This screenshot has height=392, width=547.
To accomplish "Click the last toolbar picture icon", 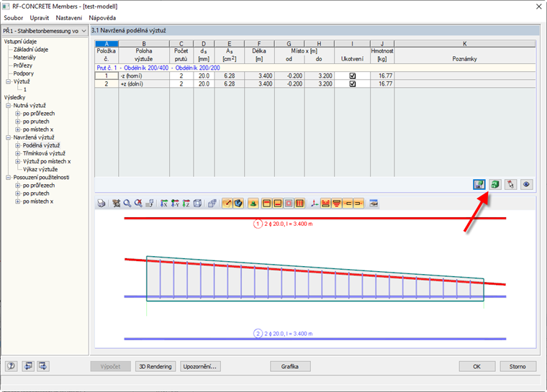I will (374, 204).
